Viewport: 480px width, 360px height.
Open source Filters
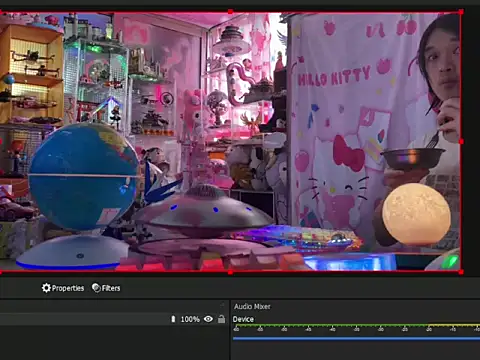click(106, 288)
